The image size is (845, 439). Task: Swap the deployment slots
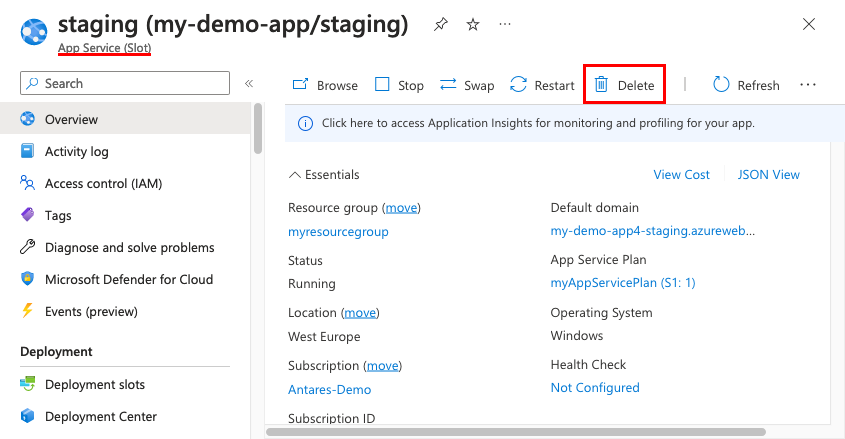click(467, 85)
